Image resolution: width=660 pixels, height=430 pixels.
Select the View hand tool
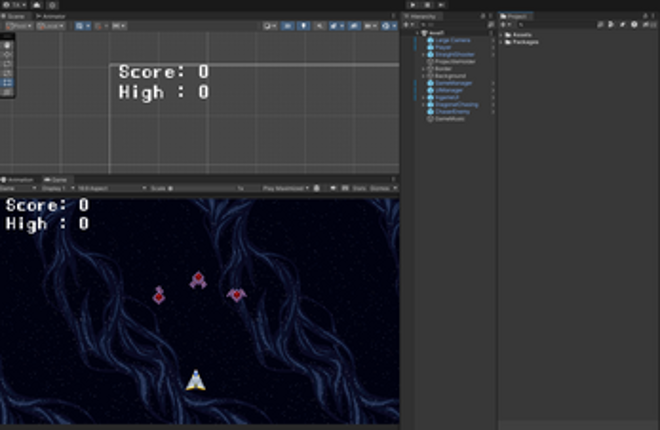coord(7,45)
